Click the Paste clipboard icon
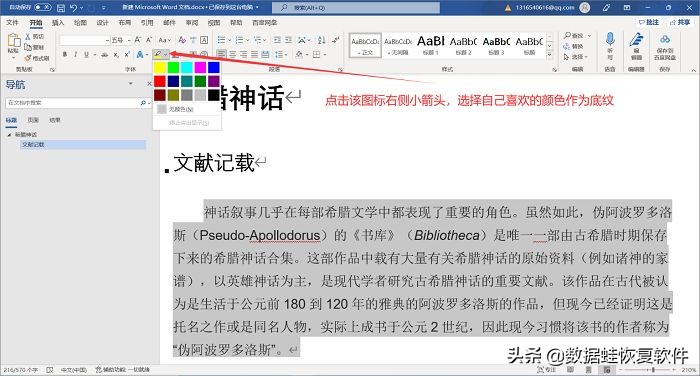 13,41
